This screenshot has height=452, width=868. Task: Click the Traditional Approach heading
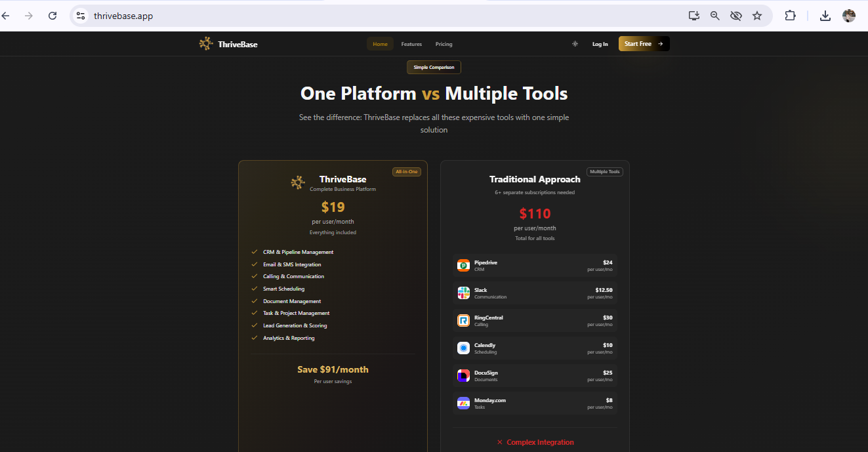point(535,179)
